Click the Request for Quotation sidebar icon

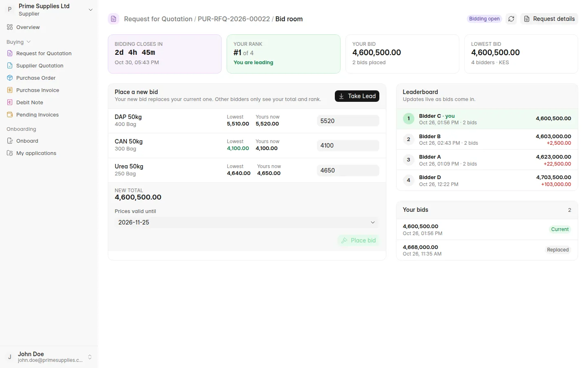(10, 54)
